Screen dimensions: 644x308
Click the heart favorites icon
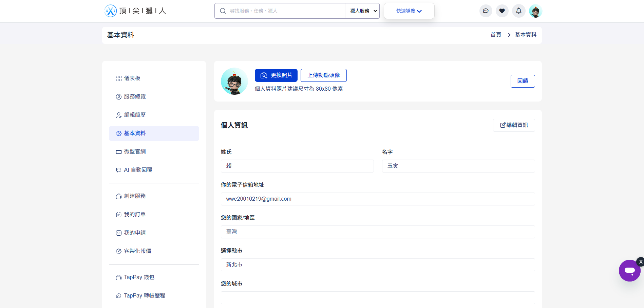coord(502,11)
